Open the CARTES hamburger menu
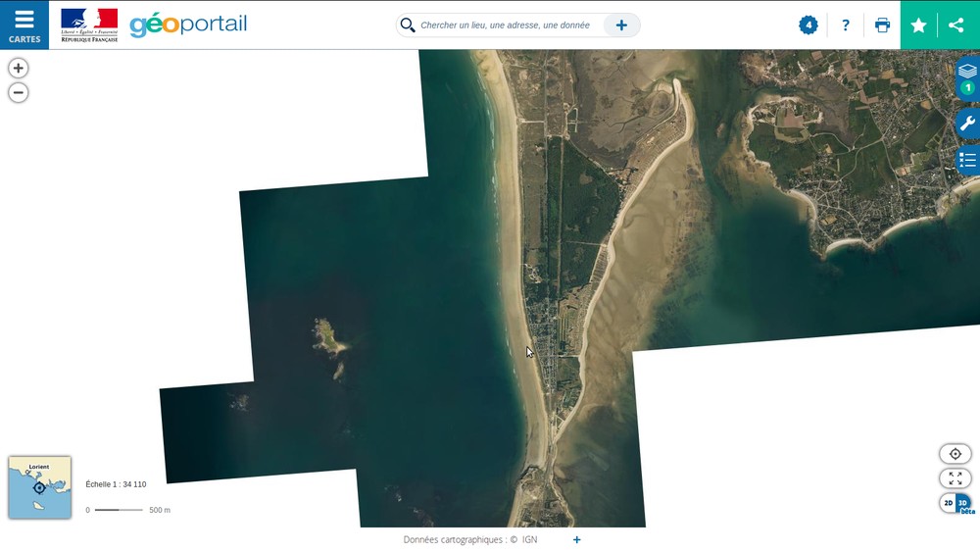This screenshot has height=552, width=980. pyautogui.click(x=24, y=25)
